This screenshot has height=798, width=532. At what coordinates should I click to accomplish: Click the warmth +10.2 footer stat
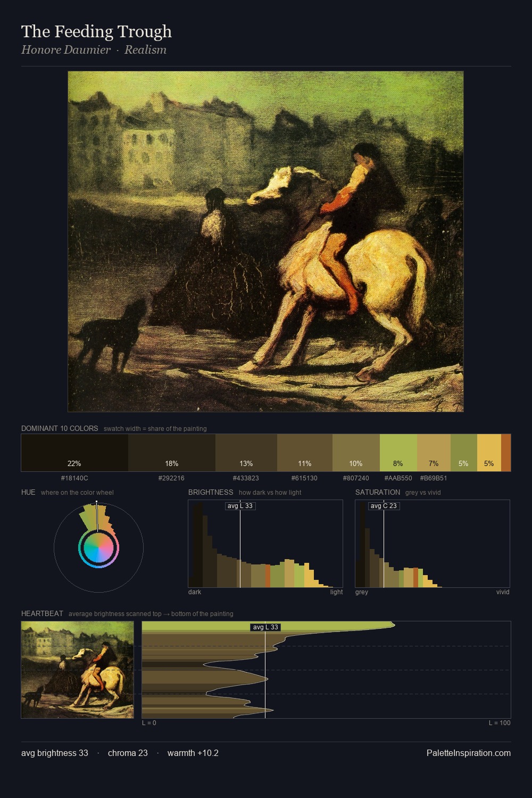click(193, 753)
